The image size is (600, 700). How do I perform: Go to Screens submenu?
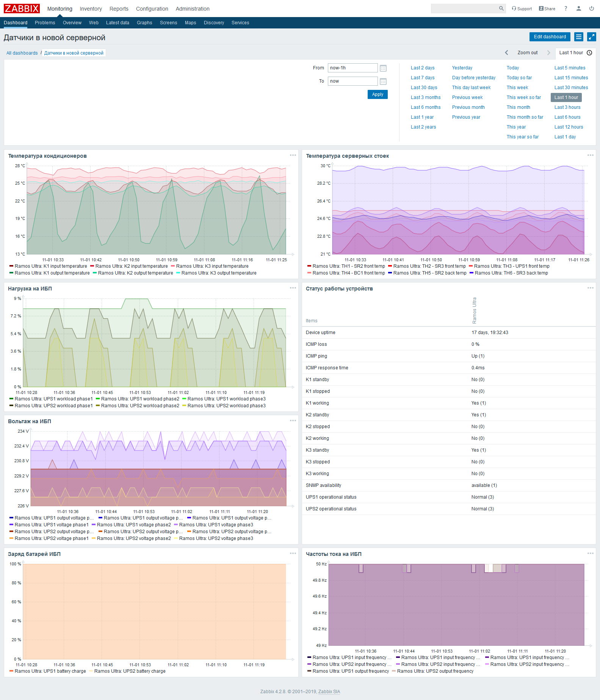[168, 23]
